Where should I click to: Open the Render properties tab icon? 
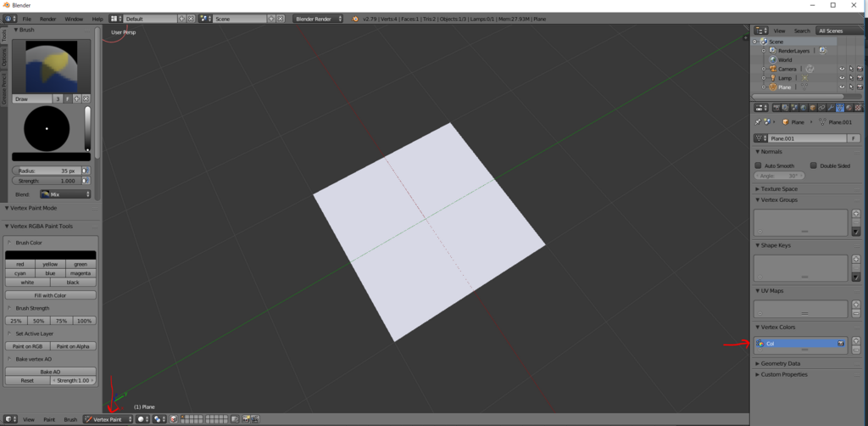click(776, 108)
